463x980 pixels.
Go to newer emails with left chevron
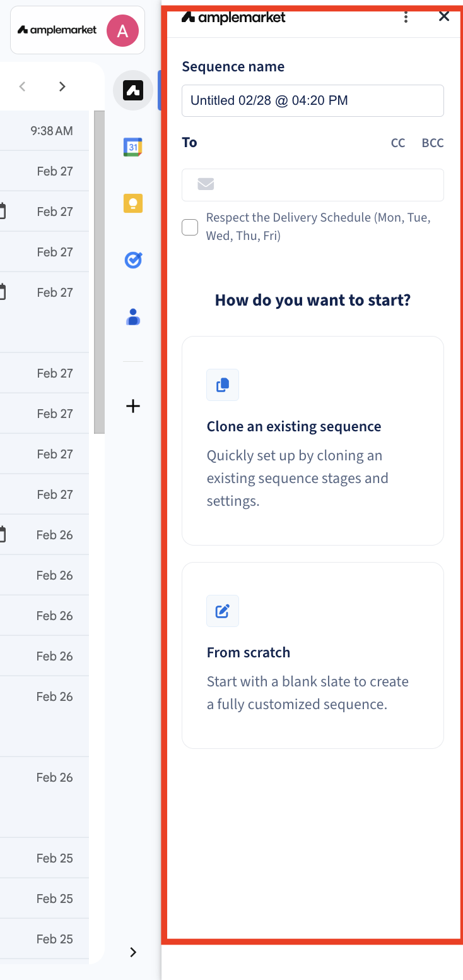pos(23,87)
